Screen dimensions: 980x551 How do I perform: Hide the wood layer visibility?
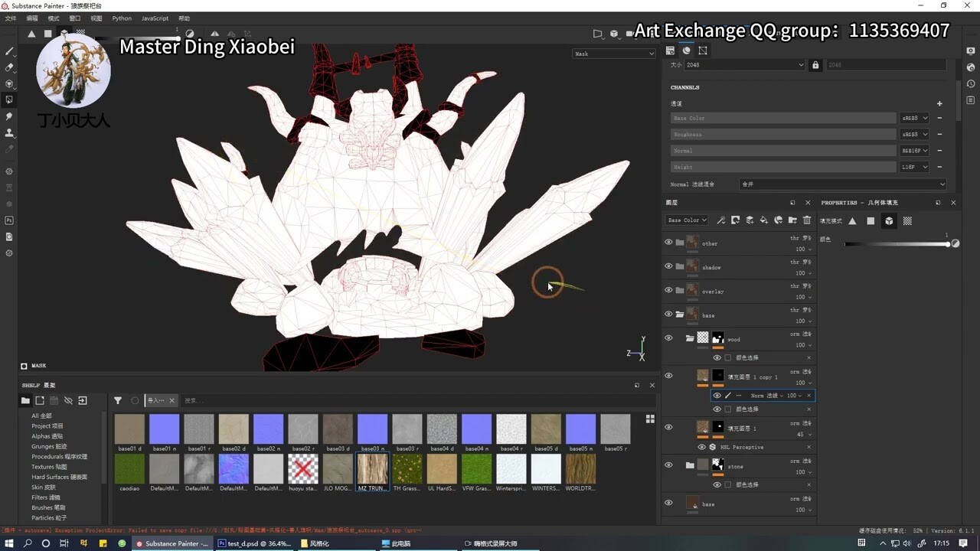click(x=668, y=337)
